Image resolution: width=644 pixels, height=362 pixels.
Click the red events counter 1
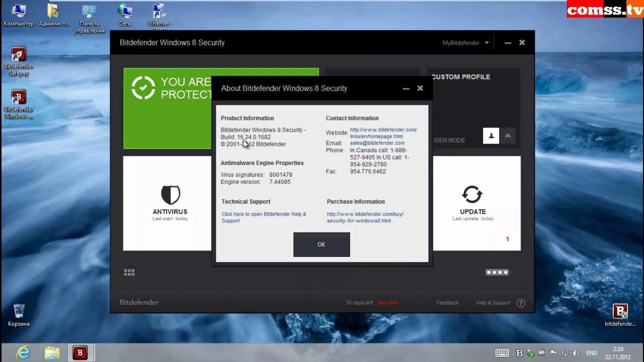tap(507, 239)
